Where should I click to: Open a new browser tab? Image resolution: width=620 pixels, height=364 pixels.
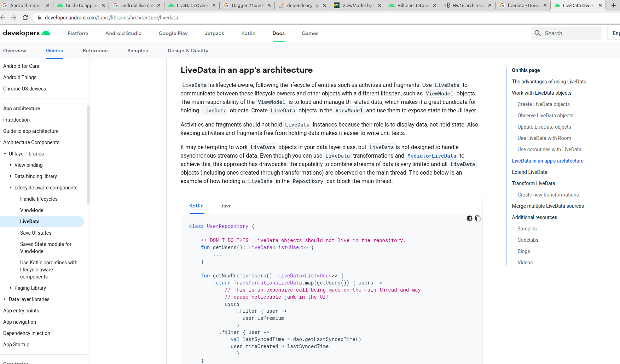pyautogui.click(x=614, y=5)
